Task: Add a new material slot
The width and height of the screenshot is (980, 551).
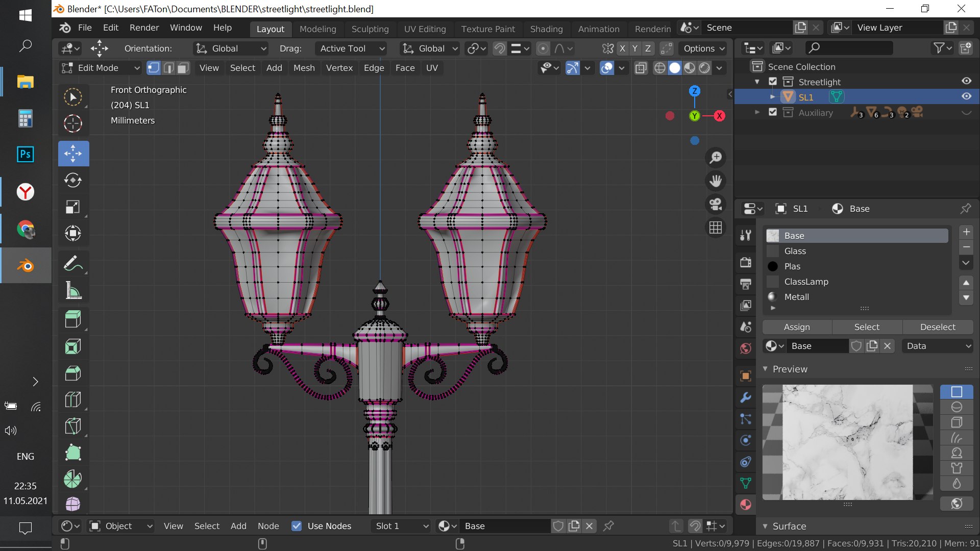Action: 966,232
